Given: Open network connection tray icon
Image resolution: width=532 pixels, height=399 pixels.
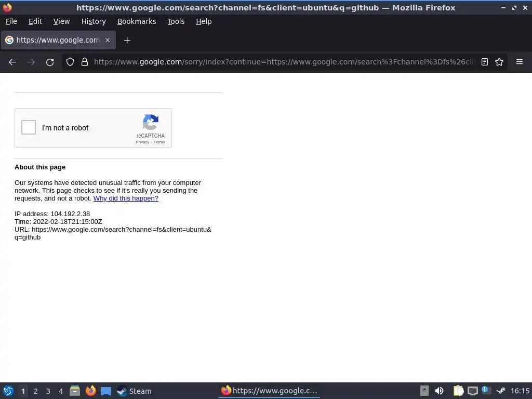Looking at the screenshot, I should [473, 391].
